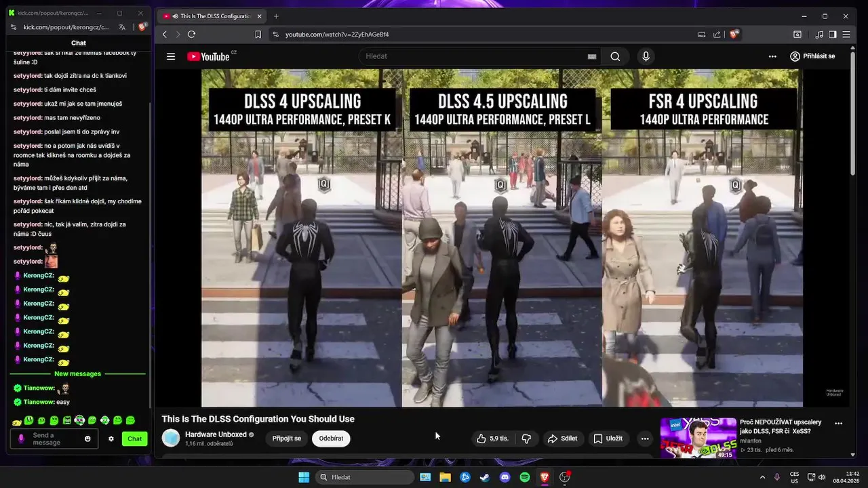Open the recommended XeSS video thumbnail
The image size is (868, 488).
click(698, 439)
